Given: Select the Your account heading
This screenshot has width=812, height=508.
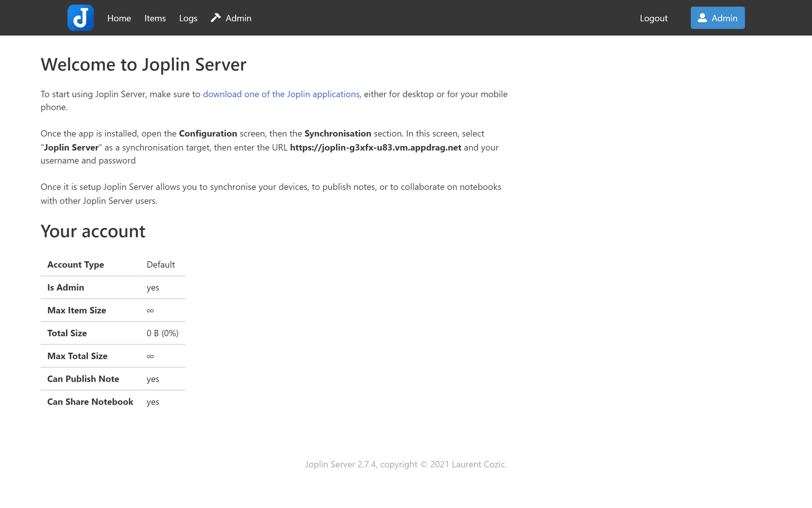Looking at the screenshot, I should click(93, 231).
